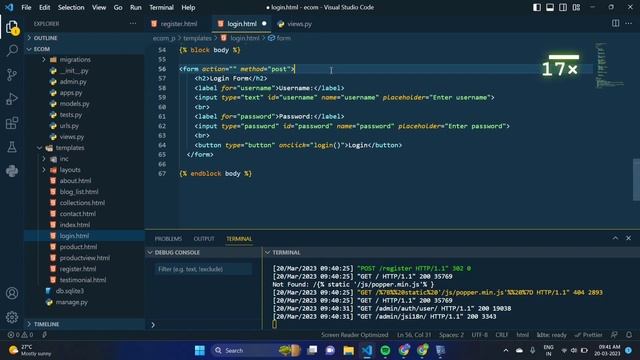Click templates breadcrumb segment
The height and width of the screenshot is (360, 640).
click(x=197, y=38)
